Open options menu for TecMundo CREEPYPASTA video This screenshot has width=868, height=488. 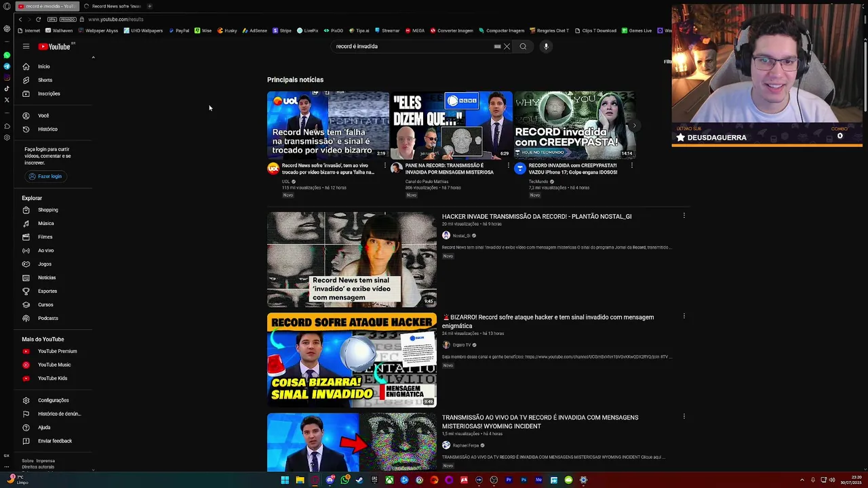pos(631,165)
